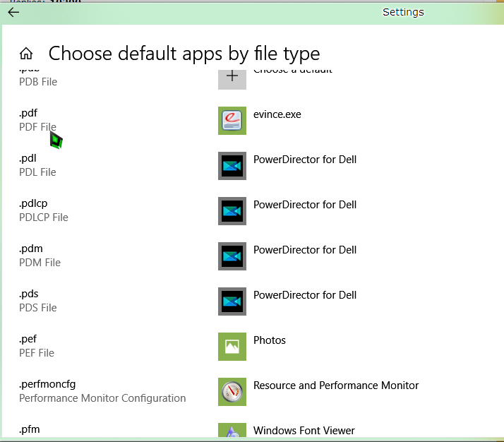Viewport: 504px width, 442px height.
Task: Click the Resource and Performance Monitor label
Action: pyautogui.click(x=336, y=386)
